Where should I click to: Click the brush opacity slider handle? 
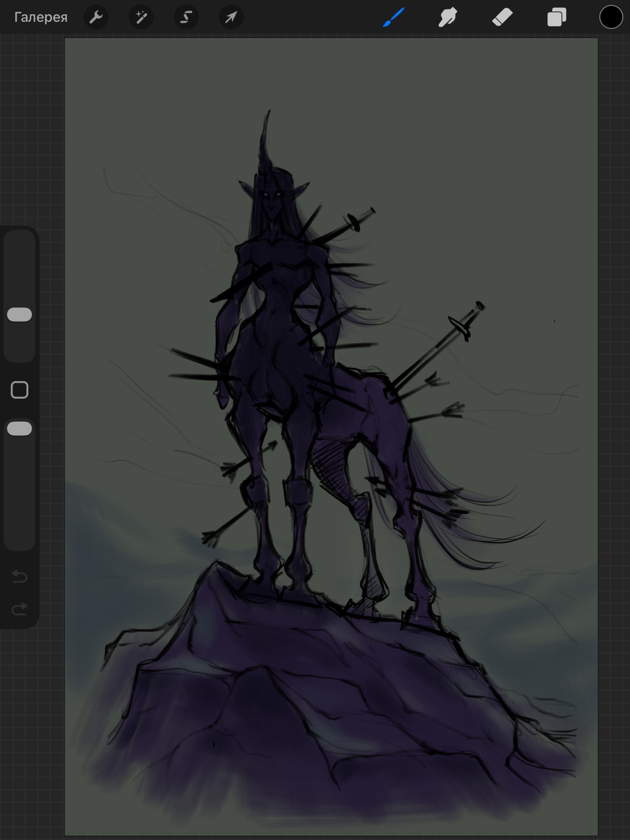(19, 428)
